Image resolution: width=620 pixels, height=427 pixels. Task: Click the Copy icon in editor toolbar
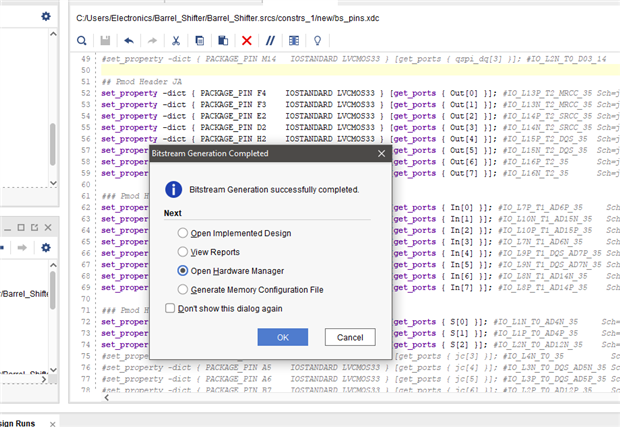tap(200, 41)
